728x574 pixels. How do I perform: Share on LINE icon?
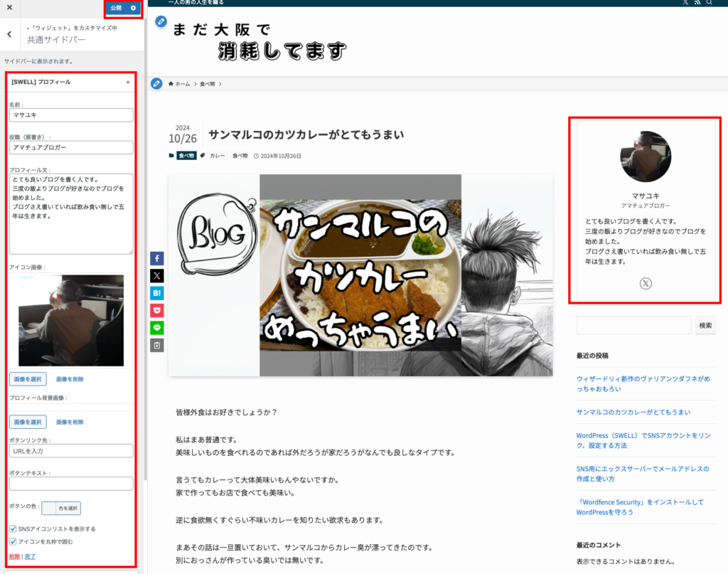(x=157, y=328)
